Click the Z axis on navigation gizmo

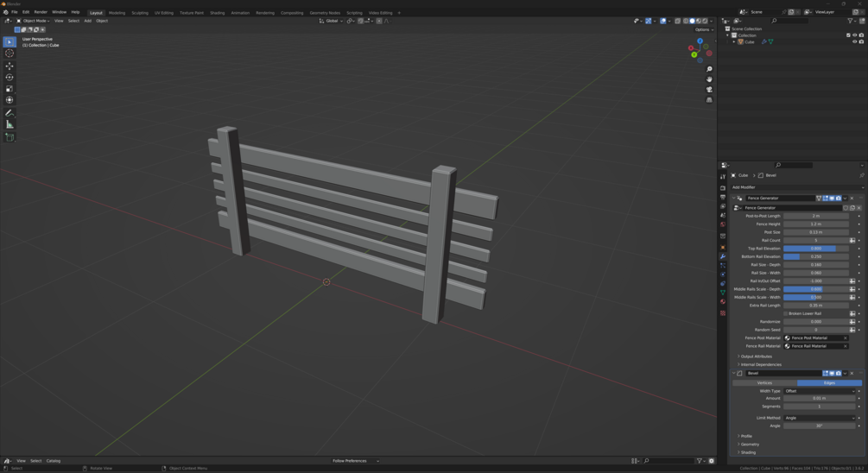[x=700, y=41]
